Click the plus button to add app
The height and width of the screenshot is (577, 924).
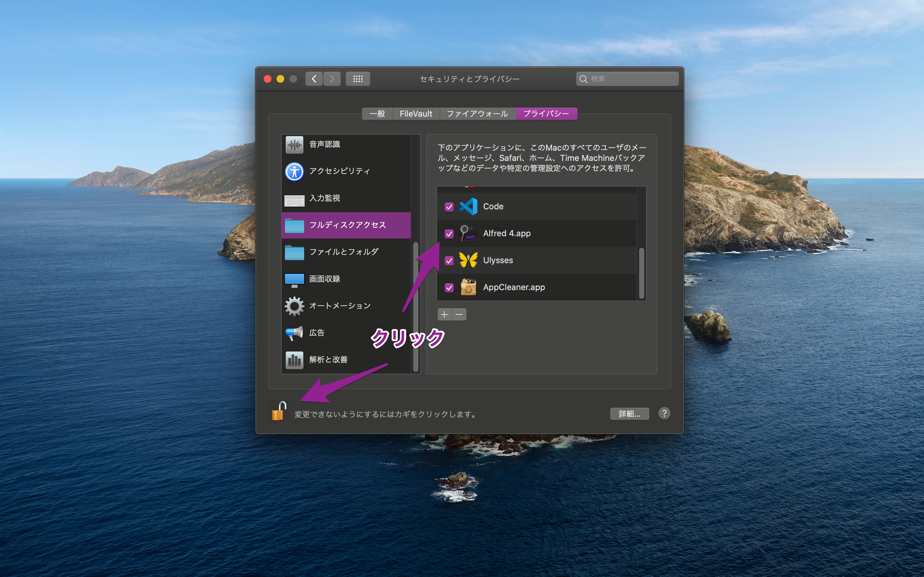point(444,314)
